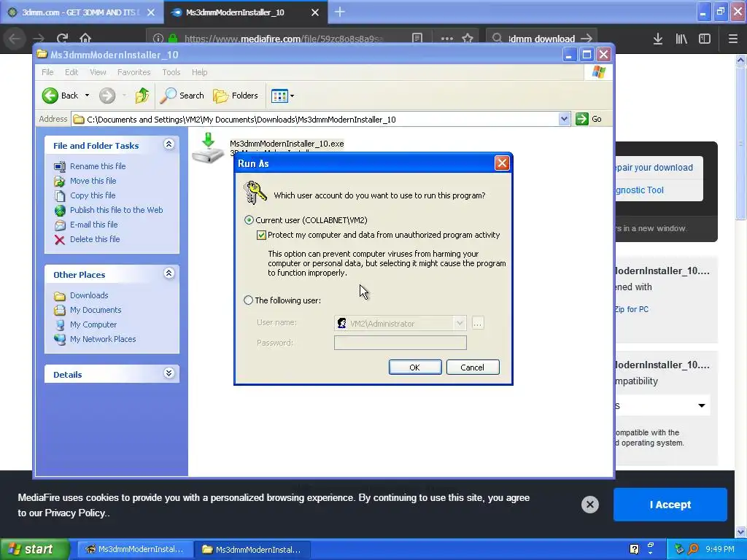This screenshot has height=560, width=747.
Task: Collapse File and Folder Tasks panel
Action: click(169, 144)
